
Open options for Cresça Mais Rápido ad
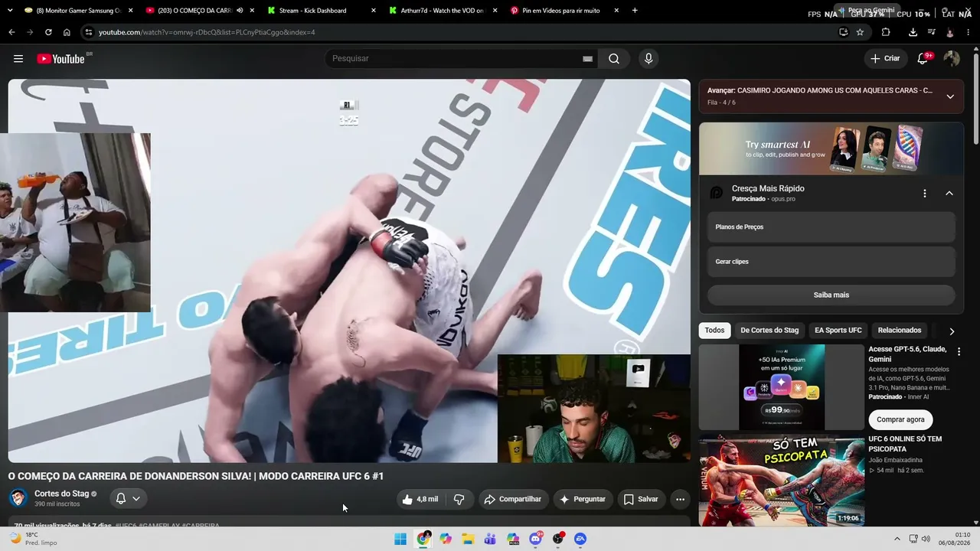pyautogui.click(x=925, y=194)
